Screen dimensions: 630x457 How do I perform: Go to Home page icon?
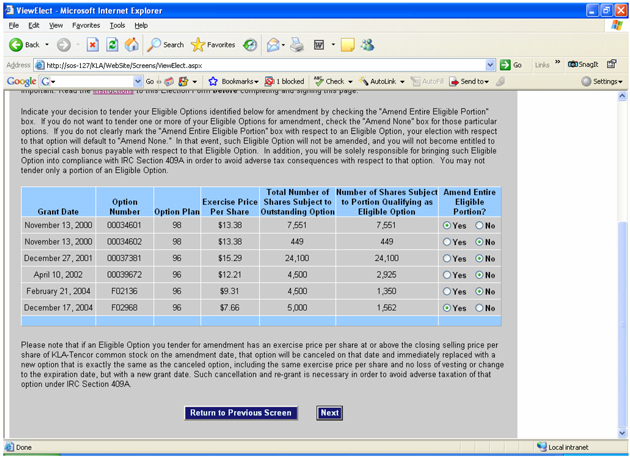(132, 45)
